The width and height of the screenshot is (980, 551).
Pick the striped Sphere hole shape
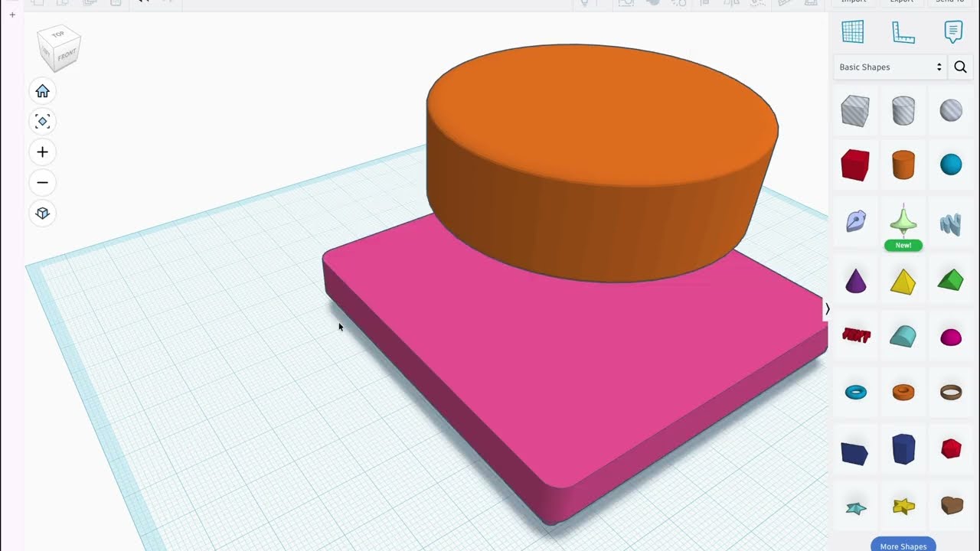951,111
